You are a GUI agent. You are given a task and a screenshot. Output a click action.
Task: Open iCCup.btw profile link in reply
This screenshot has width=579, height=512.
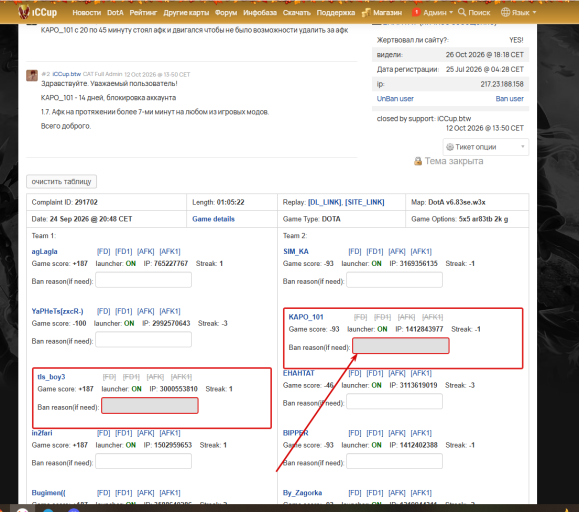pos(66,74)
